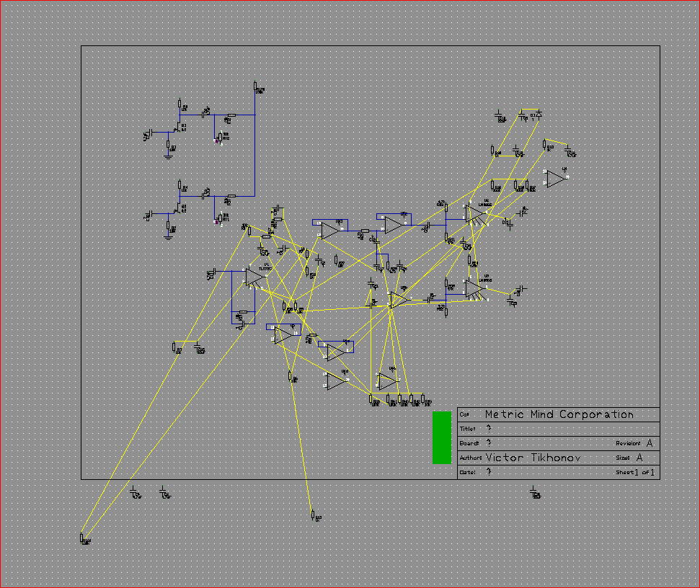Click the Date field in title block

pos(488,472)
